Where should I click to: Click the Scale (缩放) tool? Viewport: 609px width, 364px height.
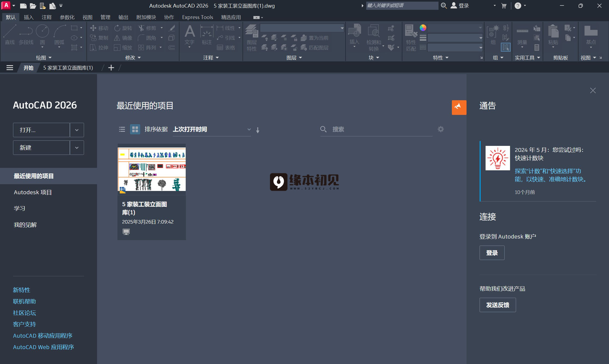(x=123, y=48)
